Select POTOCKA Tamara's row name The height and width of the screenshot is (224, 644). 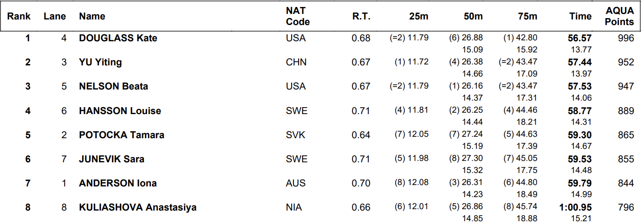click(x=122, y=135)
